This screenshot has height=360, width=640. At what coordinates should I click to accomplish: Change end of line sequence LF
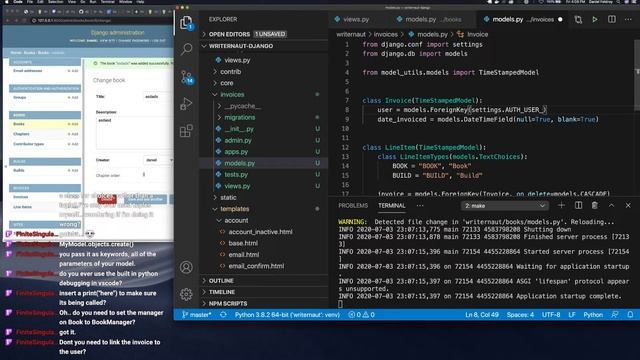point(572,315)
